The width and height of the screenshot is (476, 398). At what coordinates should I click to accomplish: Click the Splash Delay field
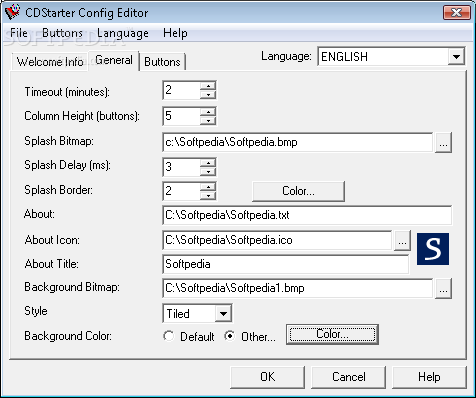point(182,167)
